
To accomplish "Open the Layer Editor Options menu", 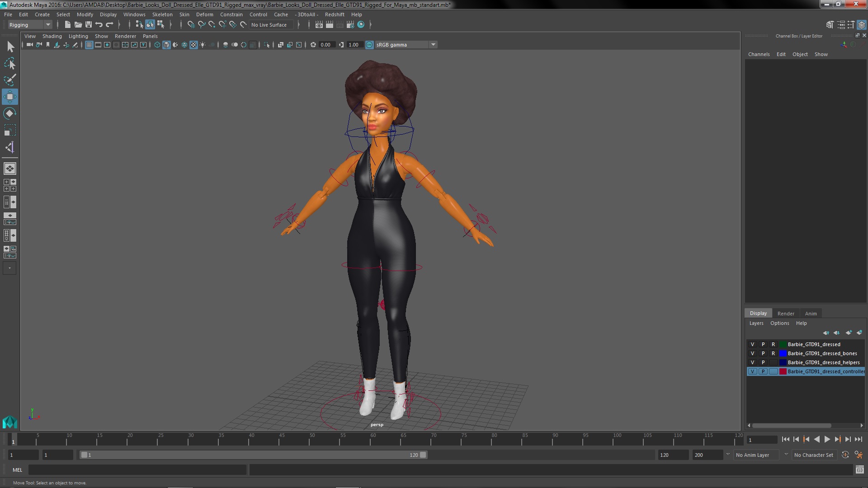I will point(780,323).
